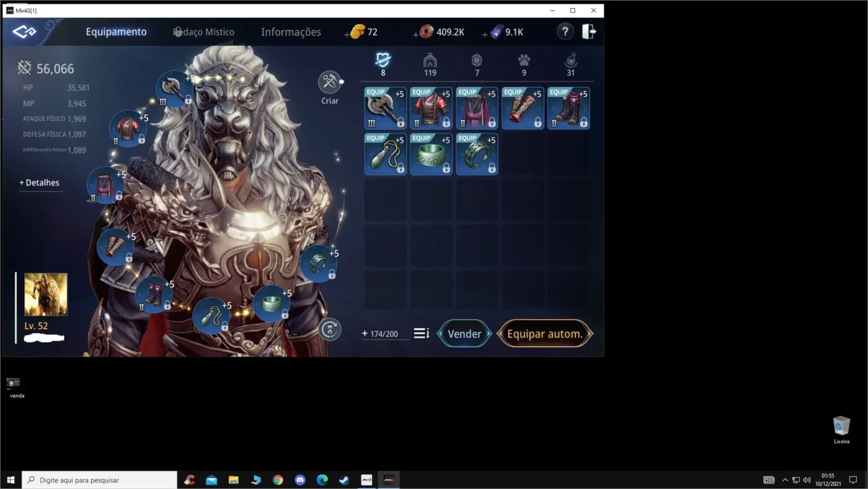Click the rotate character view icon
The image size is (868, 489).
[330, 329]
